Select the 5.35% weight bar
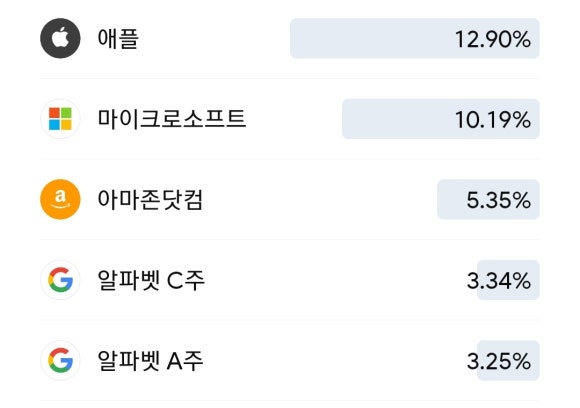 click(488, 199)
